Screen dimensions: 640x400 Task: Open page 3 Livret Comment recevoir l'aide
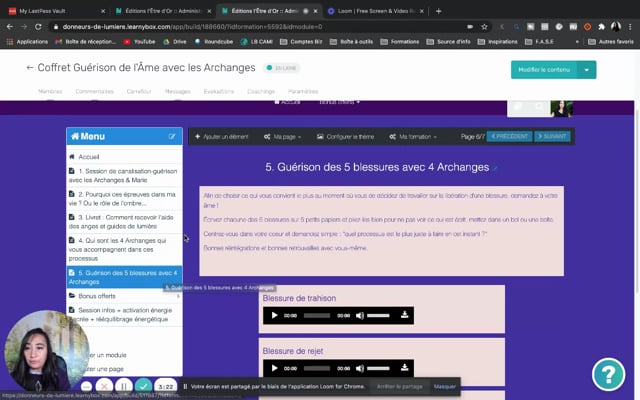(124, 222)
